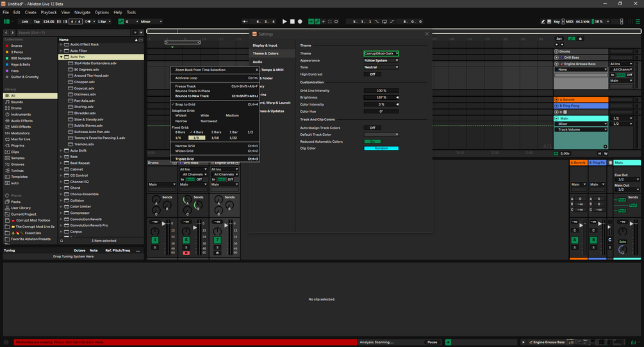Open the Tone Neutral dropdown
Screen dimensions: 644x347
(x=381, y=67)
